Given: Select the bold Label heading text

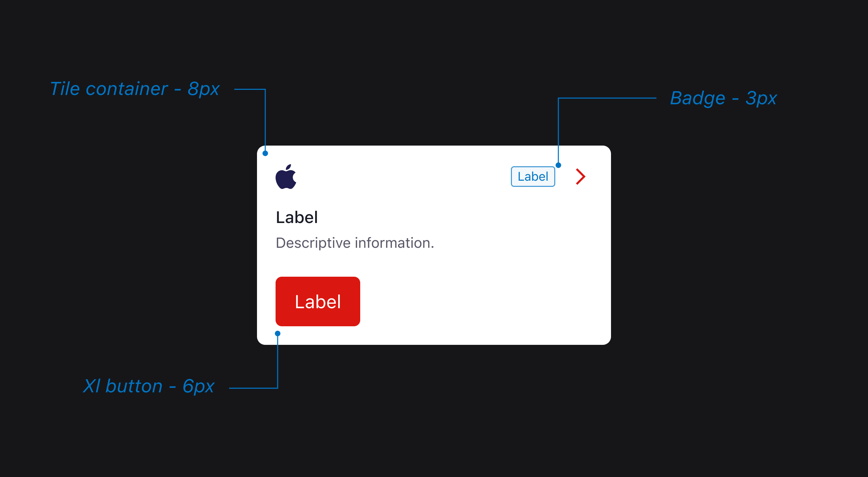Looking at the screenshot, I should coord(297,218).
